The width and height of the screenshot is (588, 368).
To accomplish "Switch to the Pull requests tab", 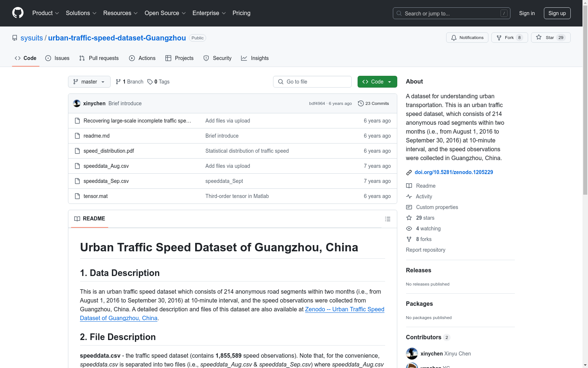I will pyautogui.click(x=99, y=58).
